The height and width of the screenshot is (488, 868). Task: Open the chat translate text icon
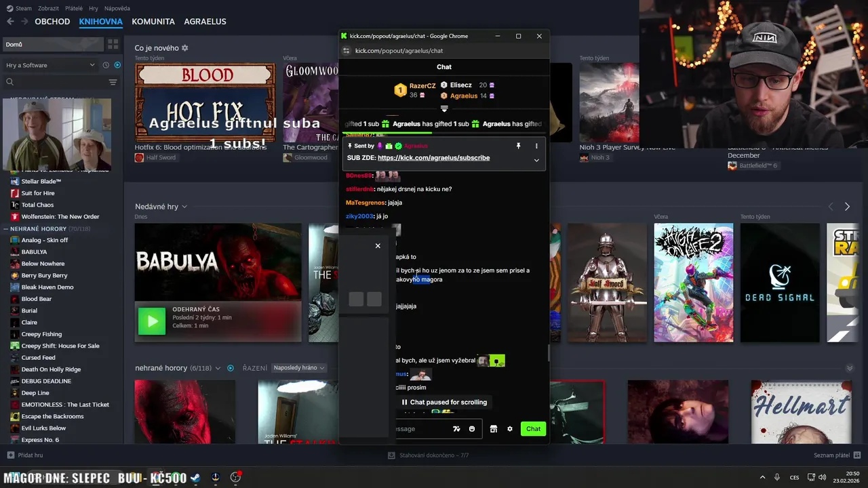(x=456, y=429)
